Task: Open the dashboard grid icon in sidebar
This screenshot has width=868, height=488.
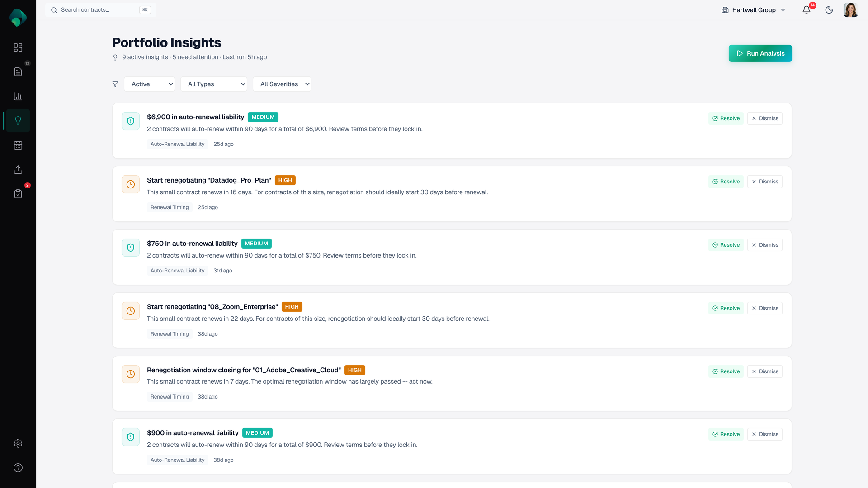Action: coord(18,47)
